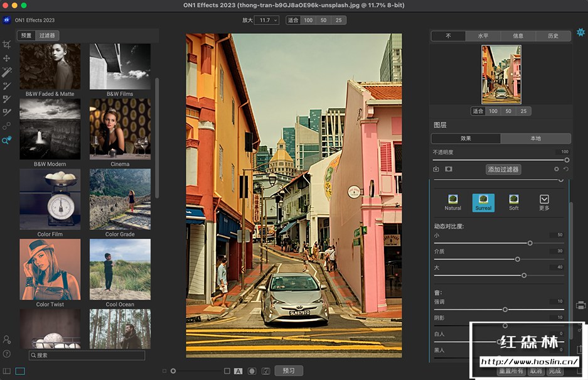Switch to the 历史 tab

click(x=553, y=36)
